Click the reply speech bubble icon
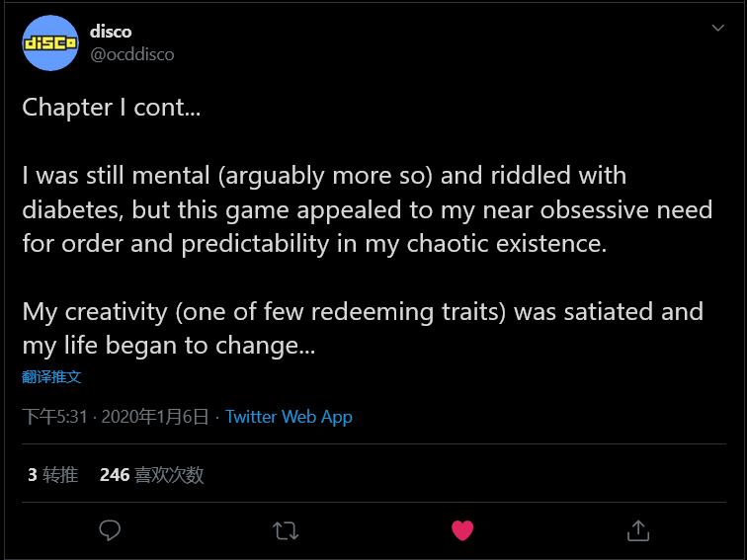This screenshot has height=560, width=747. click(x=110, y=530)
